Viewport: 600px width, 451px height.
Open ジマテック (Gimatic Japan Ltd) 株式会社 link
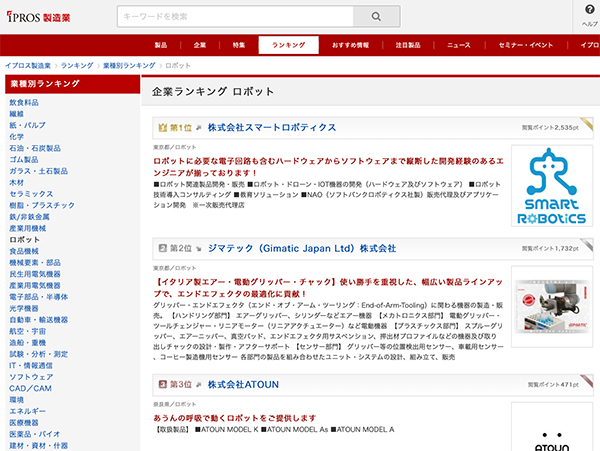click(x=302, y=248)
